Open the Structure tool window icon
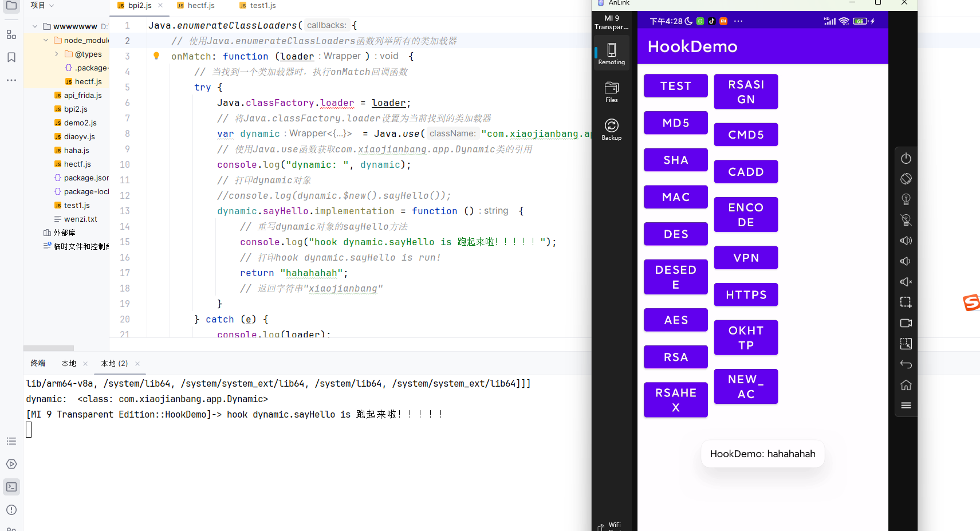 click(11, 34)
